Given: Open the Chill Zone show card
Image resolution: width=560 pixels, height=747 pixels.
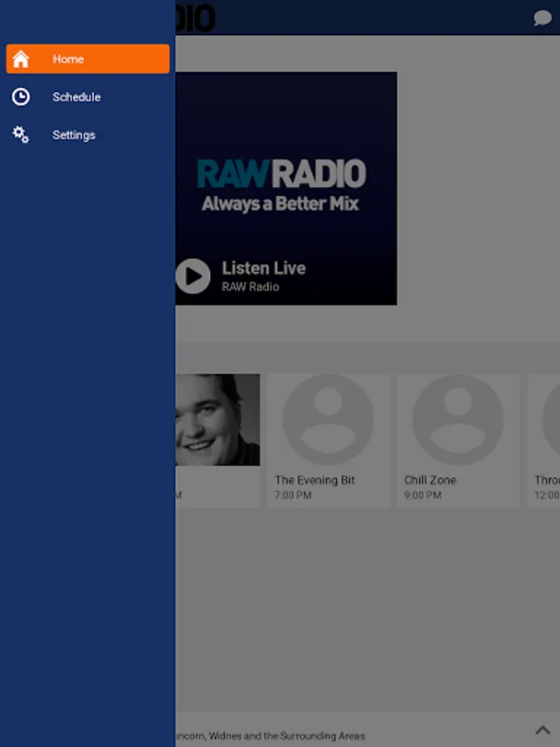Looking at the screenshot, I should [x=458, y=441].
